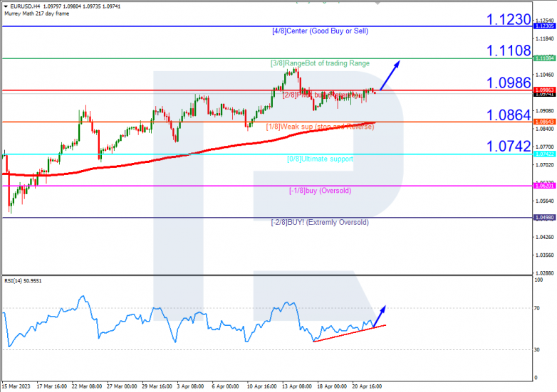557x392 pixels.
Task: Select the EURUSD.H4 symbol title text
Action: (x=25, y=6)
